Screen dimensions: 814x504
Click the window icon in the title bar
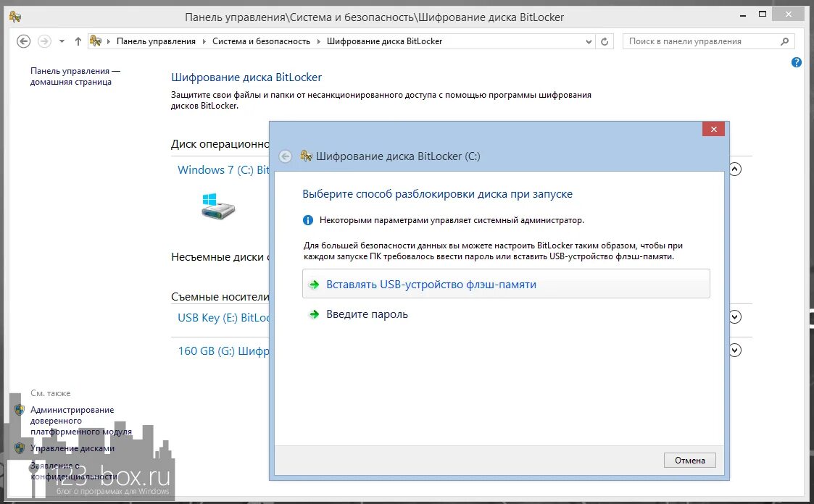pyautogui.click(x=15, y=17)
